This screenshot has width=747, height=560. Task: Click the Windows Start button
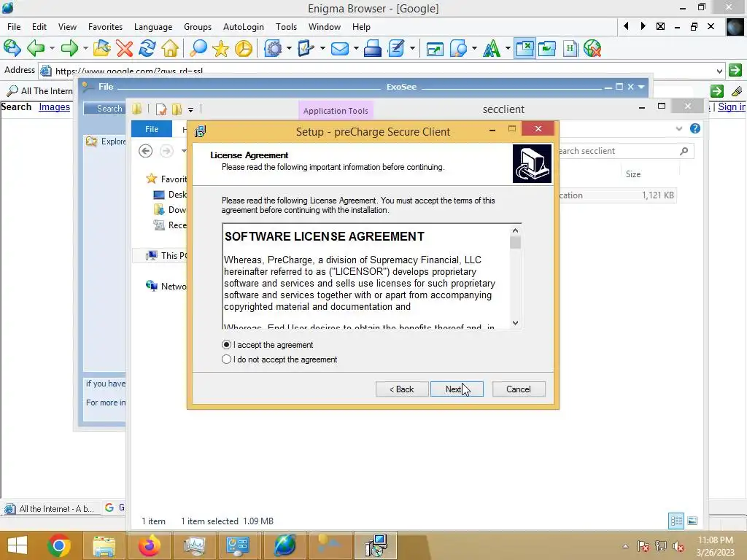[18, 545]
